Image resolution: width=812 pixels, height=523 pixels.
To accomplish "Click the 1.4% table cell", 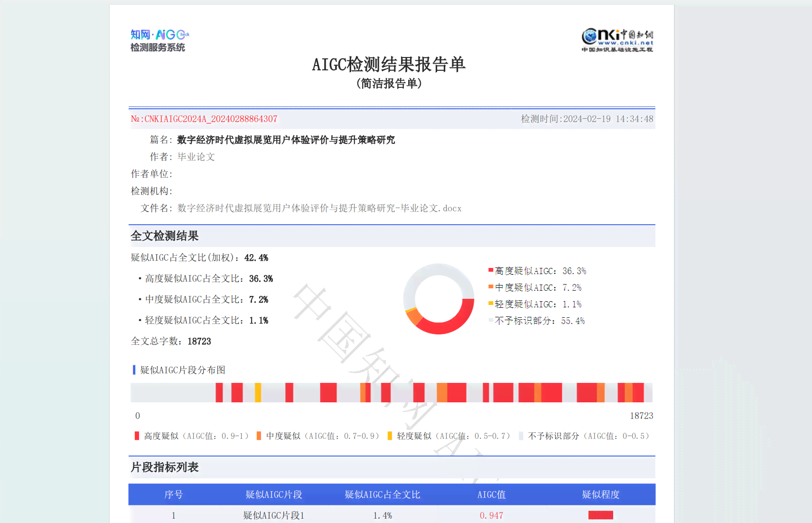I will [383, 515].
